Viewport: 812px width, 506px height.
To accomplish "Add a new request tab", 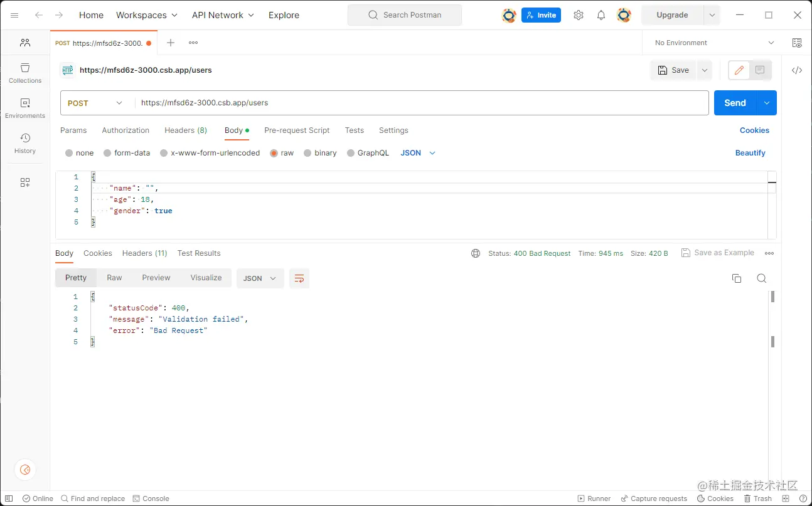I will coord(171,43).
